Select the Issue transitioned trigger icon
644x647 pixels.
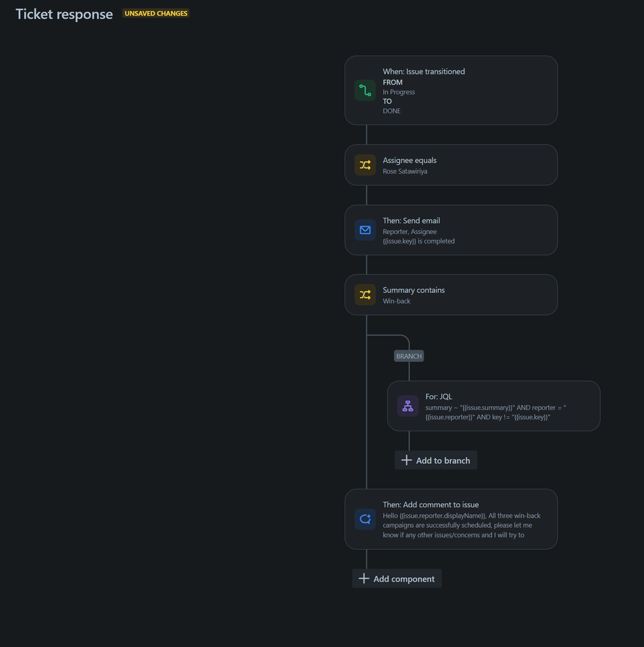(365, 90)
